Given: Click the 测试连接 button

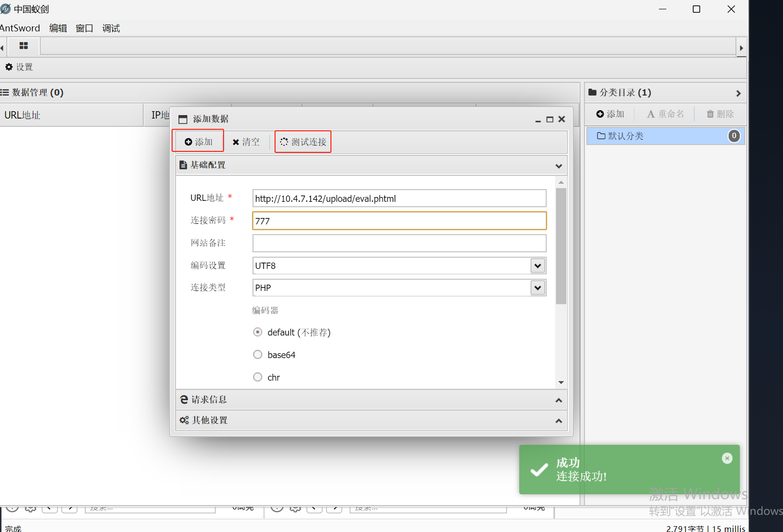Looking at the screenshot, I should [x=303, y=142].
